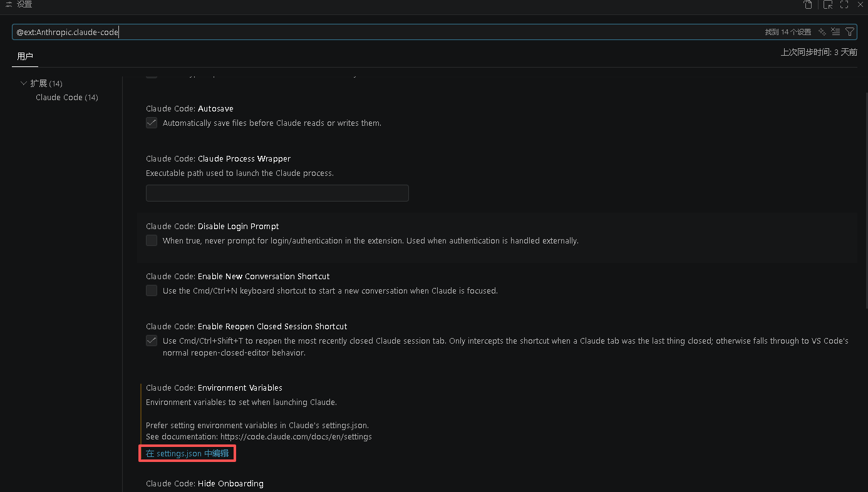
Task: Click the Claude Process Wrapper path field
Action: click(x=277, y=193)
